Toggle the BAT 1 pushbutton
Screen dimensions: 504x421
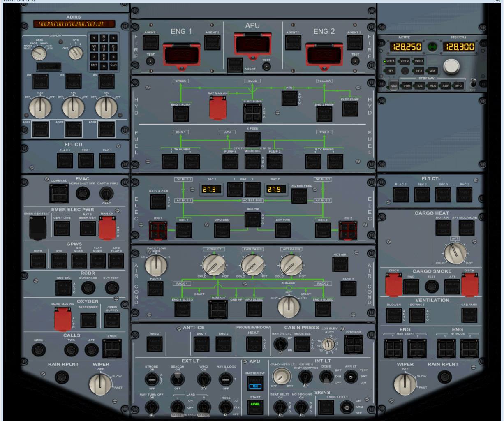pos(235,190)
